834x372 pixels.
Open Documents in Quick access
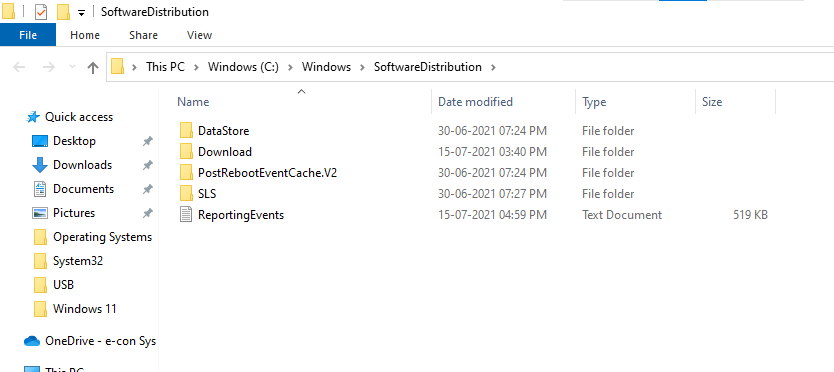(x=84, y=189)
